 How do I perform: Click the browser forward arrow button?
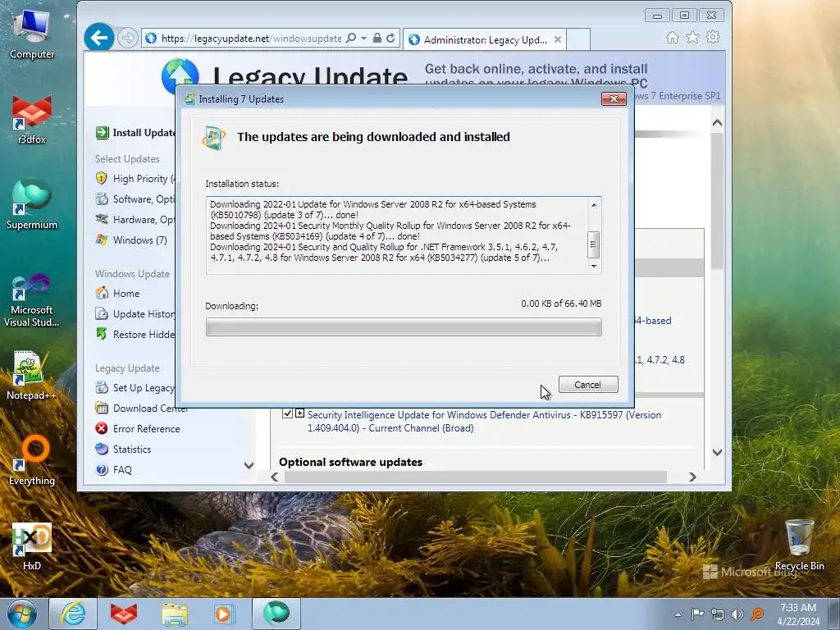click(x=127, y=38)
